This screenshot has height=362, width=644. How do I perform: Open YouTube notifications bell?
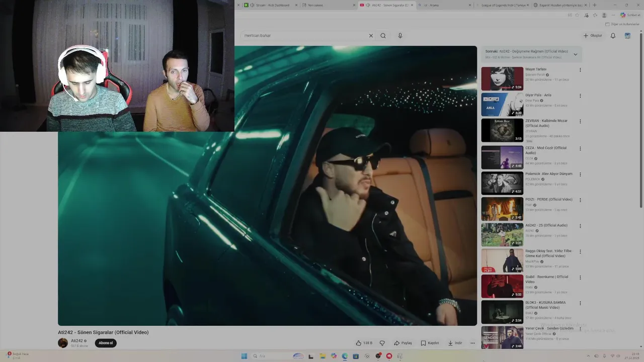tap(613, 36)
